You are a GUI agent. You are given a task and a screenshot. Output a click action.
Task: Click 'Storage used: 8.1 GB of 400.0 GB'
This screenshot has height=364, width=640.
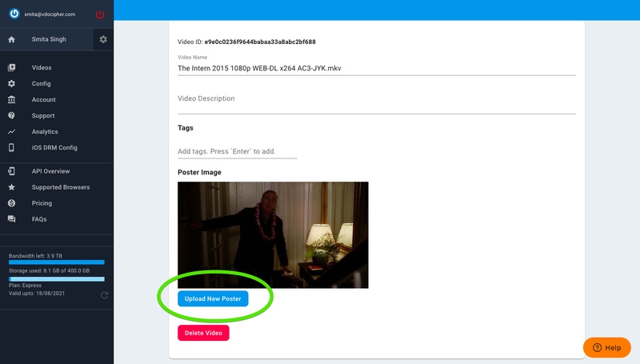49,270
